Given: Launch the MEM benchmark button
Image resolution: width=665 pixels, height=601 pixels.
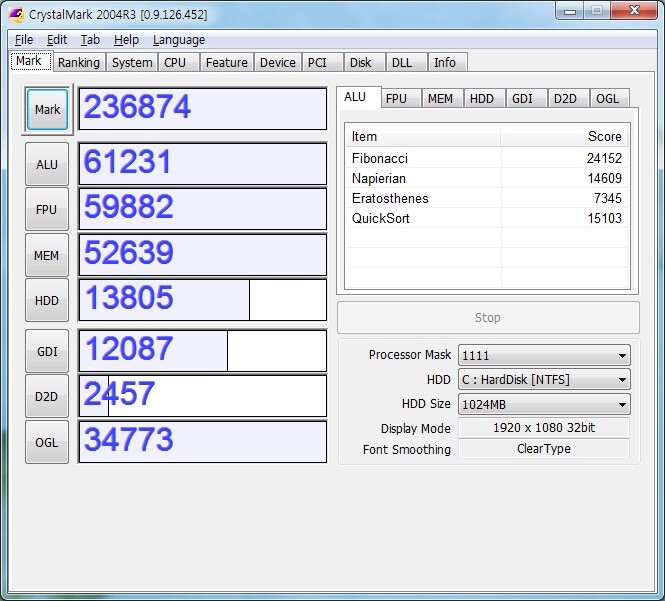Looking at the screenshot, I should click(47, 255).
